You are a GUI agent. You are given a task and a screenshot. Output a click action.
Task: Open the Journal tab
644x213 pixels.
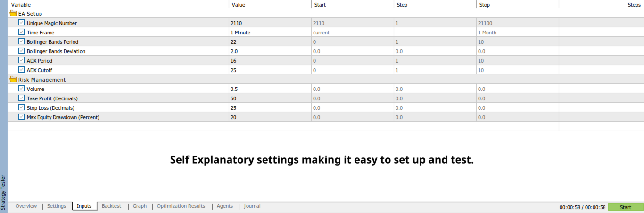pos(252,206)
